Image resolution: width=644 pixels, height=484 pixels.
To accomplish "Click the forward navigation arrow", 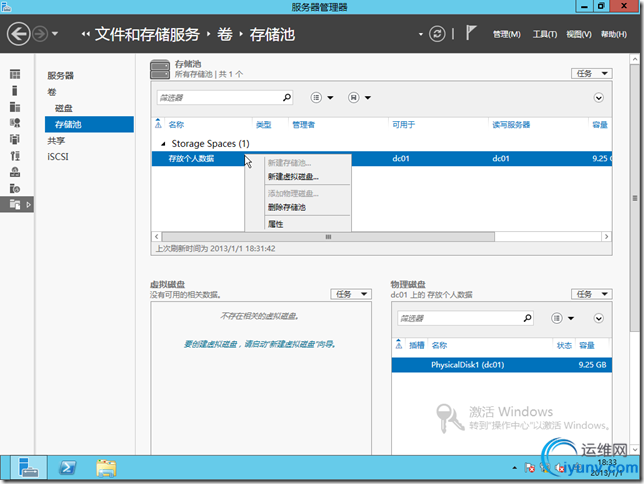I will 40,34.
